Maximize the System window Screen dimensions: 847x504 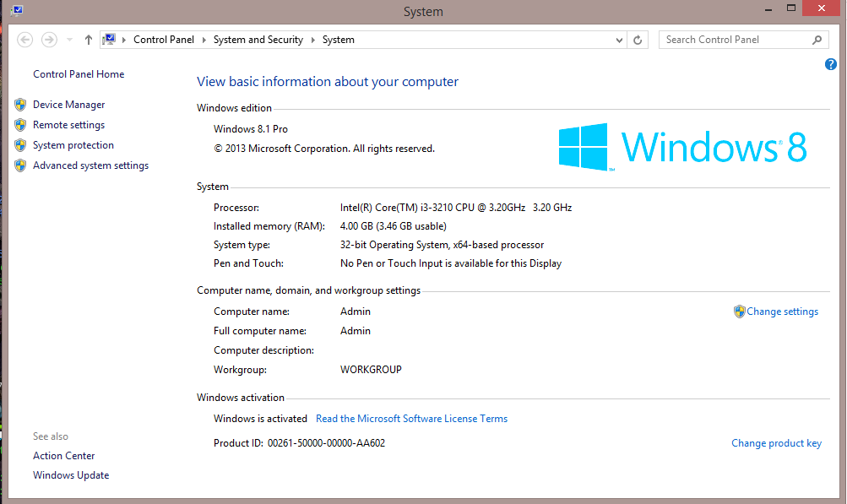[790, 8]
